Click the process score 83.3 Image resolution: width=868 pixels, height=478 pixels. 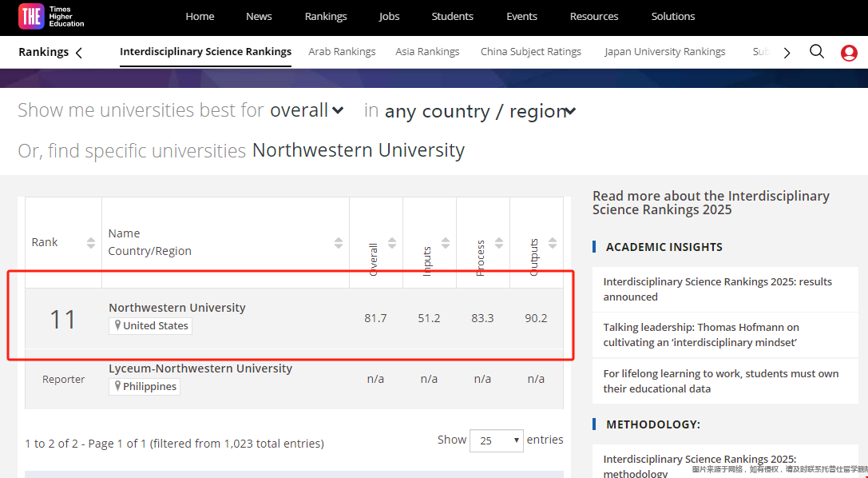coord(483,318)
